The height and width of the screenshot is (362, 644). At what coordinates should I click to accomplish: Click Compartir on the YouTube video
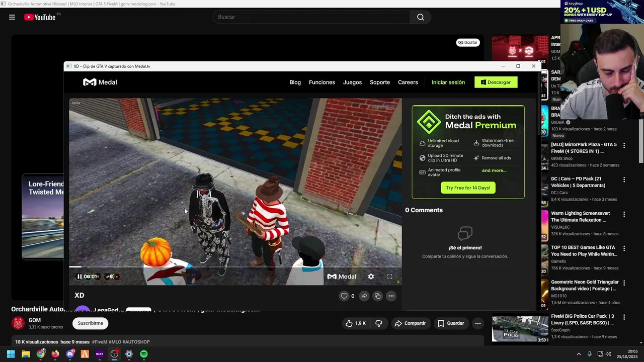pos(410,323)
